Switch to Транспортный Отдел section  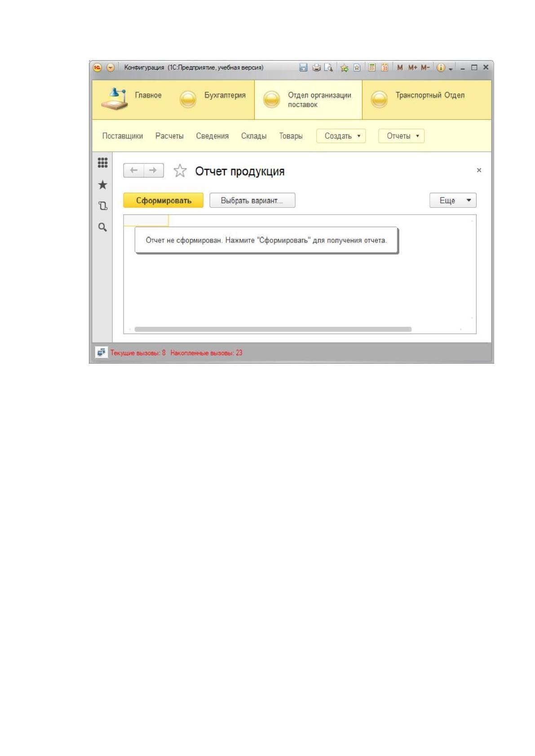(x=427, y=99)
